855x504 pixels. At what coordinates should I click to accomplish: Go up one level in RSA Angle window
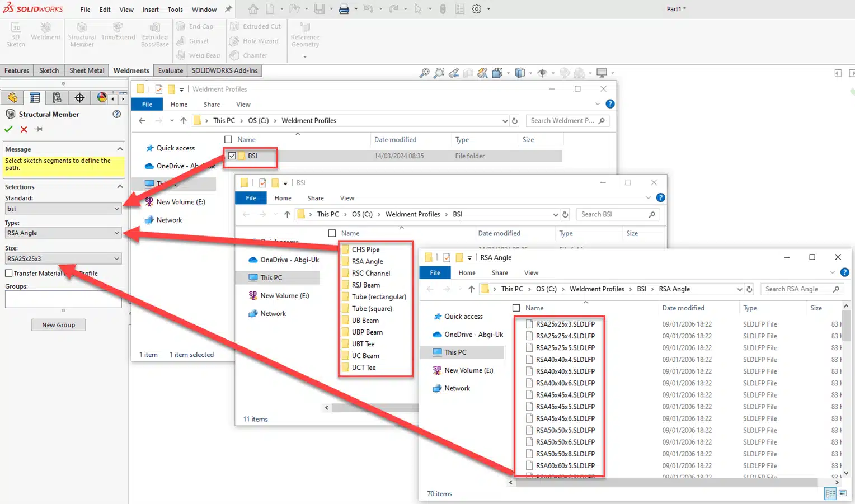[x=471, y=289]
